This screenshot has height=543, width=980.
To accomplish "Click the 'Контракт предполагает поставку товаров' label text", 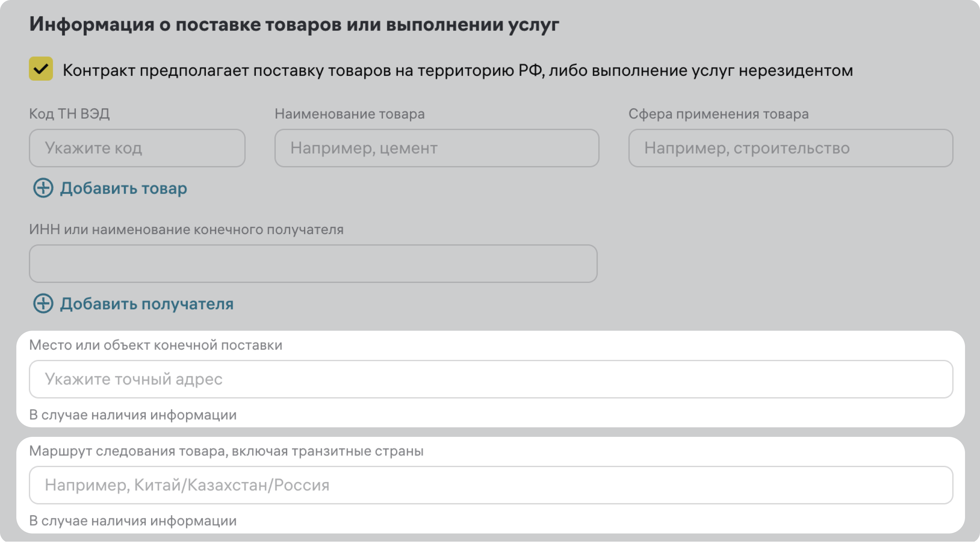I will click(x=457, y=71).
